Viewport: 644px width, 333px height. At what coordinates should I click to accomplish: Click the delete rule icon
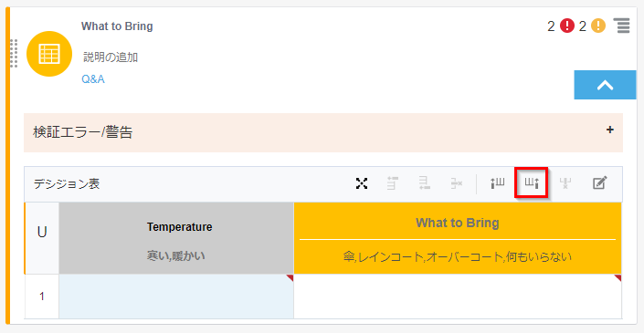[456, 183]
